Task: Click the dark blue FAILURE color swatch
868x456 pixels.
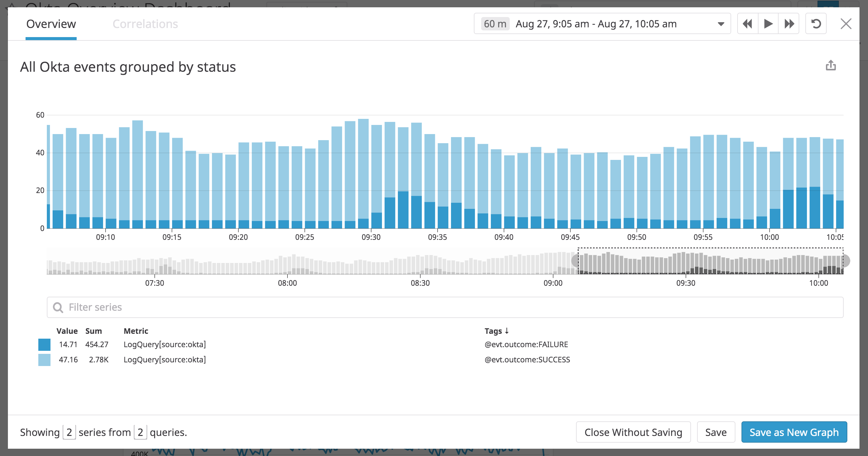Action: tap(44, 344)
